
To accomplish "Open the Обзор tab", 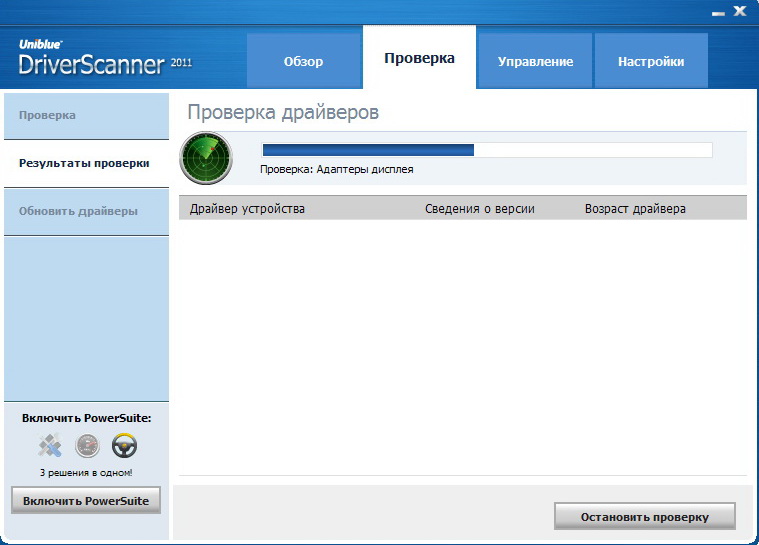I will (x=303, y=61).
